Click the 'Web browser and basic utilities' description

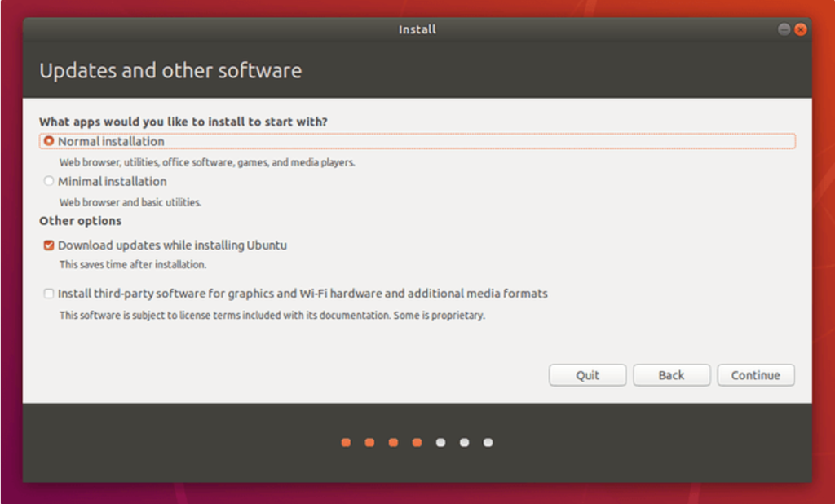[x=130, y=202]
